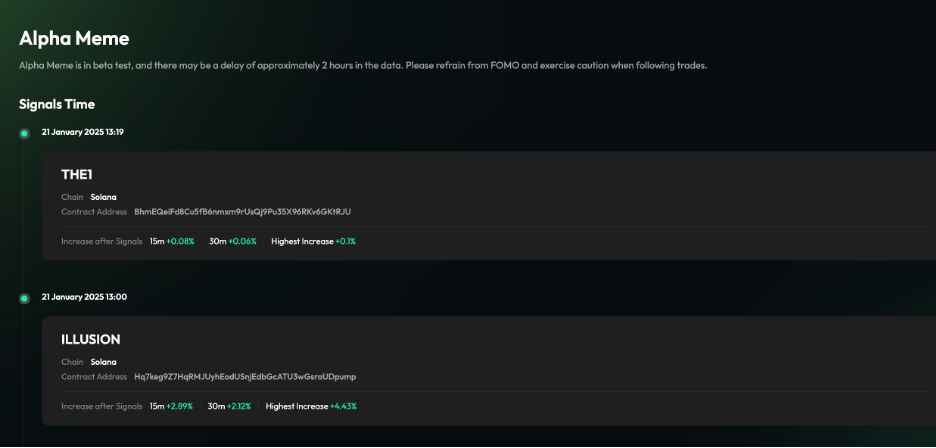This screenshot has width=936, height=448.
Task: Click the Solana chain value on ILLUSION card
Action: tap(103, 362)
